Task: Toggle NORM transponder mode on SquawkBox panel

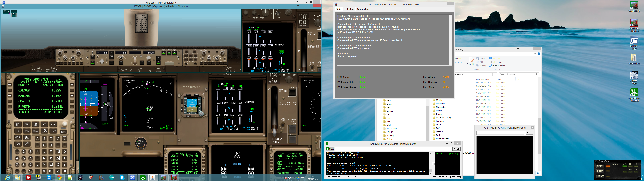Action: pyautogui.click(x=600, y=166)
